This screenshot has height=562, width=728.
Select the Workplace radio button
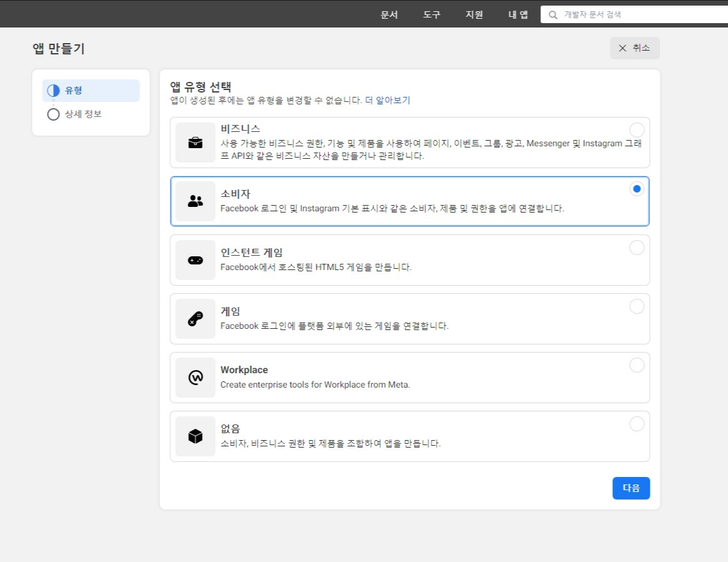click(x=637, y=365)
